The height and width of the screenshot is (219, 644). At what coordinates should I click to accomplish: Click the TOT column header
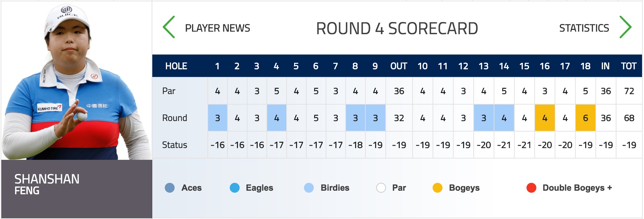tap(629, 66)
